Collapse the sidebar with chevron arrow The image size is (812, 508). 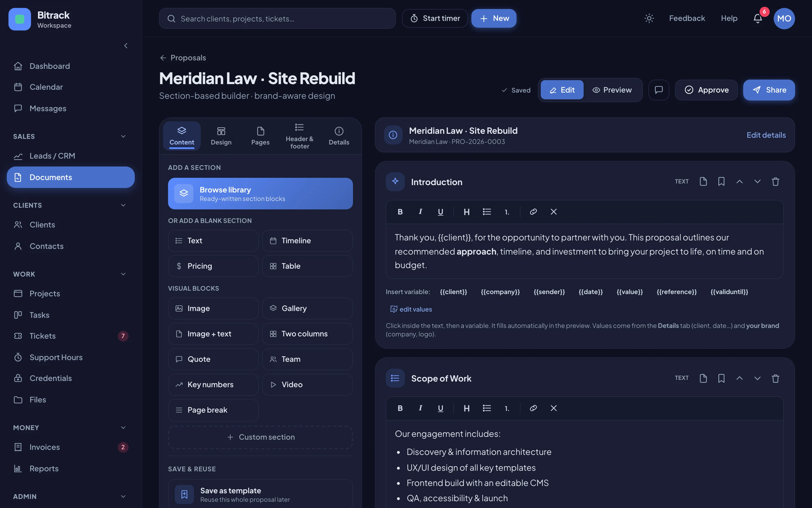tap(126, 46)
